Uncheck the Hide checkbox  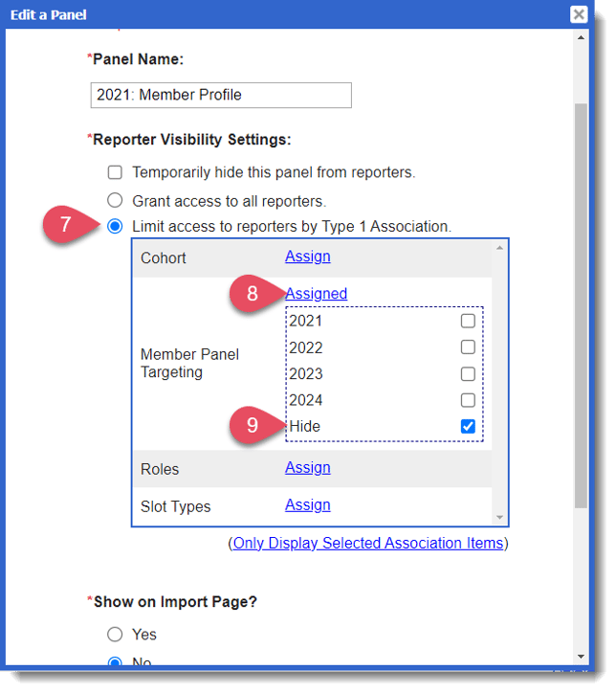tap(468, 427)
